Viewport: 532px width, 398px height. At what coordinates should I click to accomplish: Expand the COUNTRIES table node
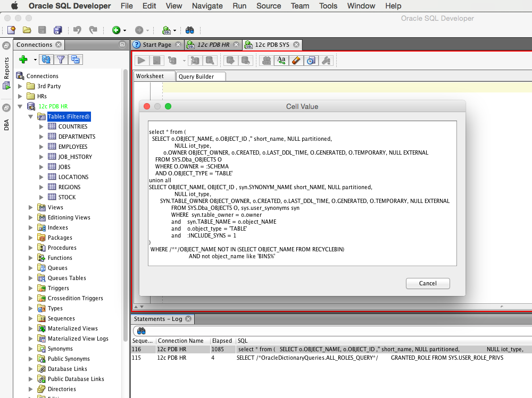41,126
